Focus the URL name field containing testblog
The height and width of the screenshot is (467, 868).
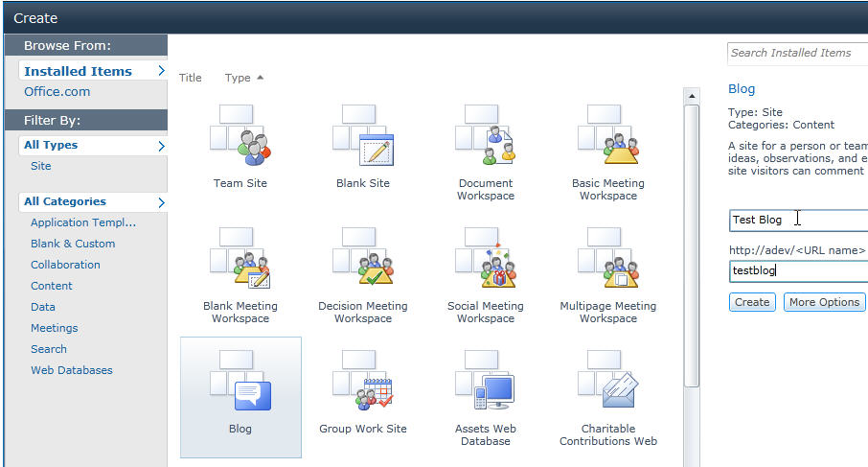797,271
